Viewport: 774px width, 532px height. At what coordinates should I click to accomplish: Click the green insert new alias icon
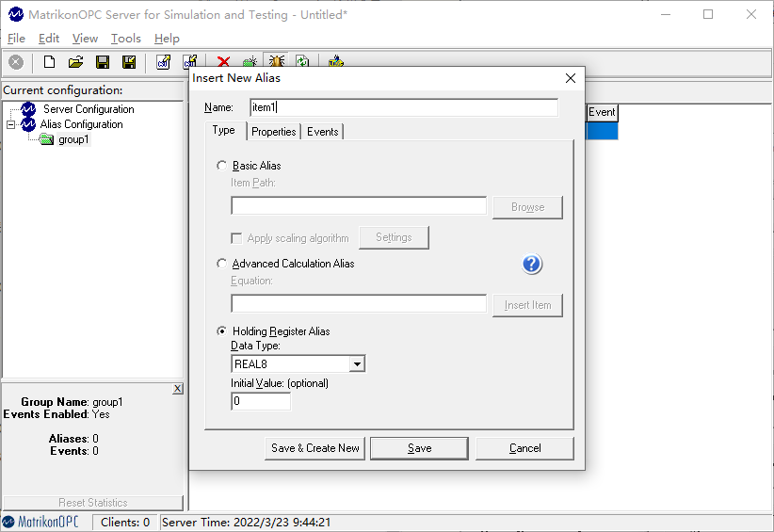pos(250,61)
